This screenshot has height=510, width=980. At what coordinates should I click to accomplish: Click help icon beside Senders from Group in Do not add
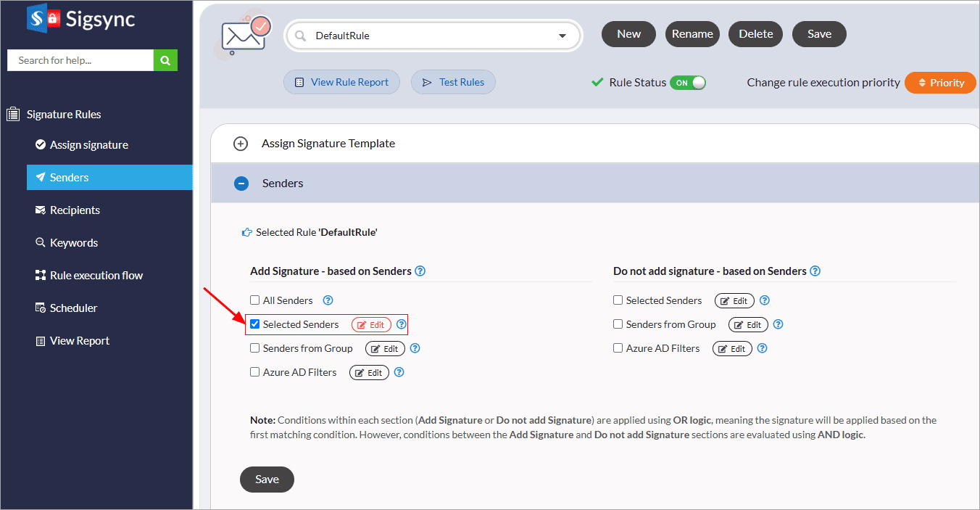point(778,324)
